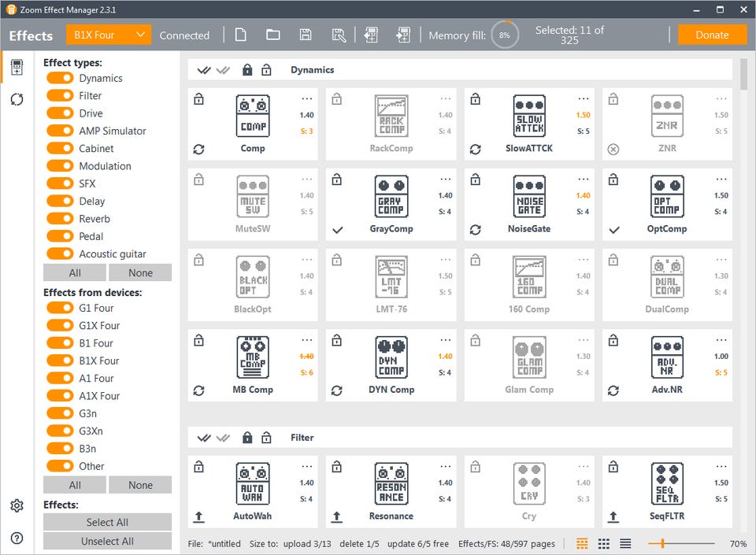The width and height of the screenshot is (756, 555).
Task: Click the upload arrow on AutoWah
Action: click(x=199, y=517)
